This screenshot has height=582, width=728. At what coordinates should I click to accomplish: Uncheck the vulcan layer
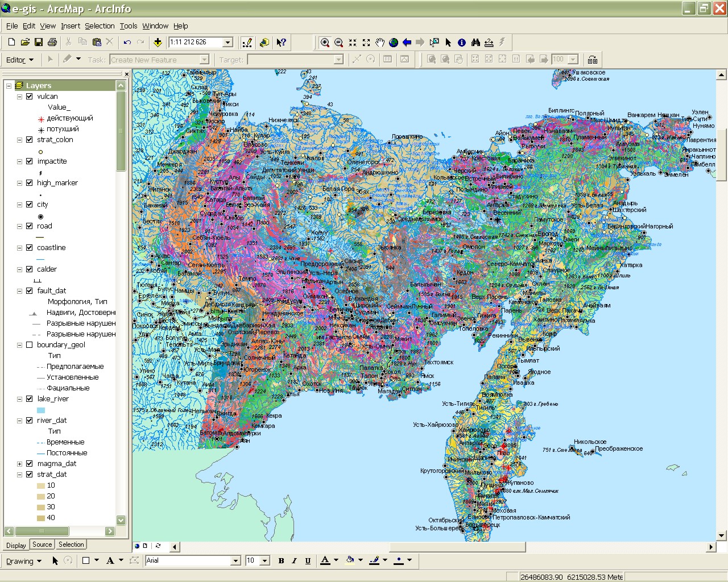(x=30, y=97)
